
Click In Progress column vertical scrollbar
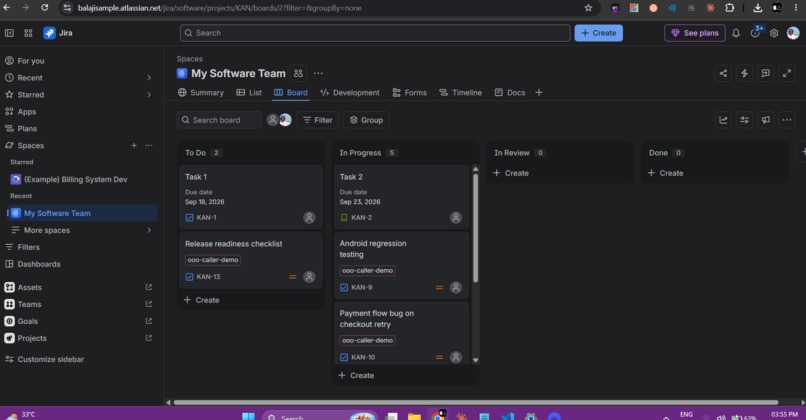(475, 228)
